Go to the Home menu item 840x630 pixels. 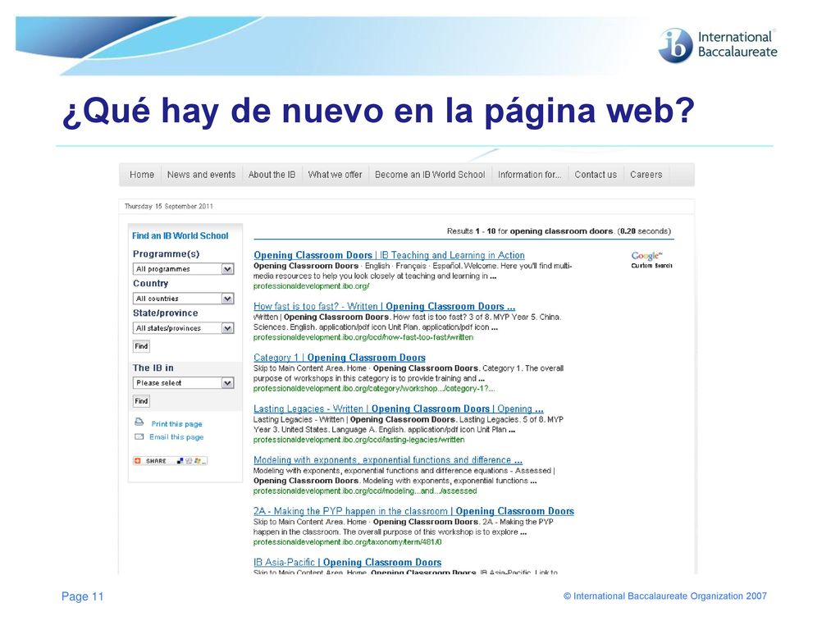pos(141,175)
